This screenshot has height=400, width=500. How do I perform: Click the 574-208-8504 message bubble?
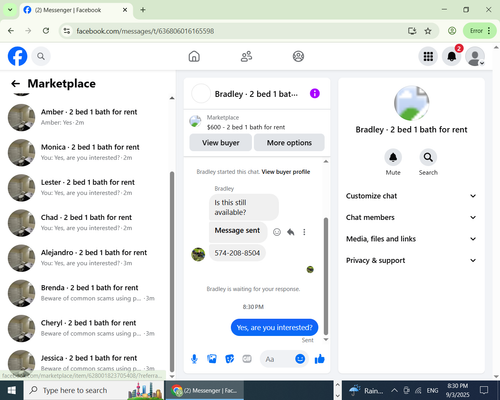(237, 253)
